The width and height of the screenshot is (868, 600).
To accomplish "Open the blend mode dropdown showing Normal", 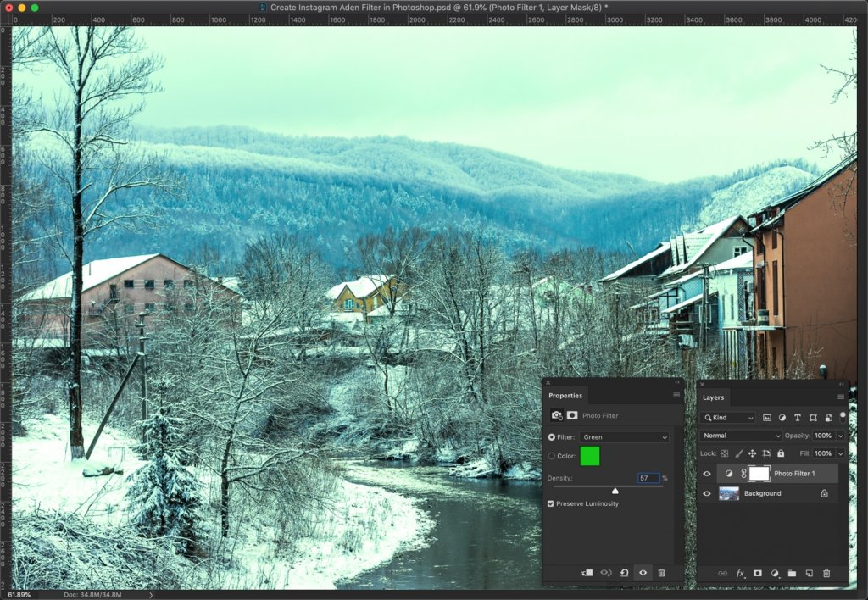I will (742, 435).
